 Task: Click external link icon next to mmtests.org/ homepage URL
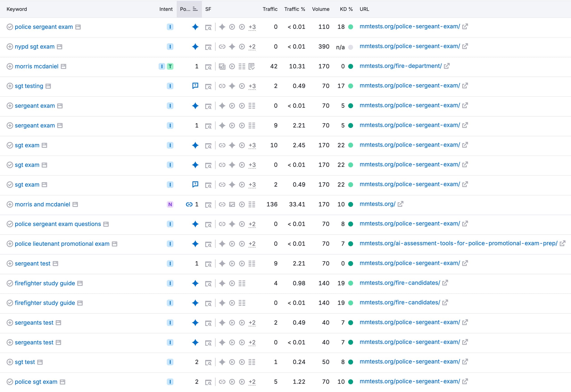[x=400, y=204]
